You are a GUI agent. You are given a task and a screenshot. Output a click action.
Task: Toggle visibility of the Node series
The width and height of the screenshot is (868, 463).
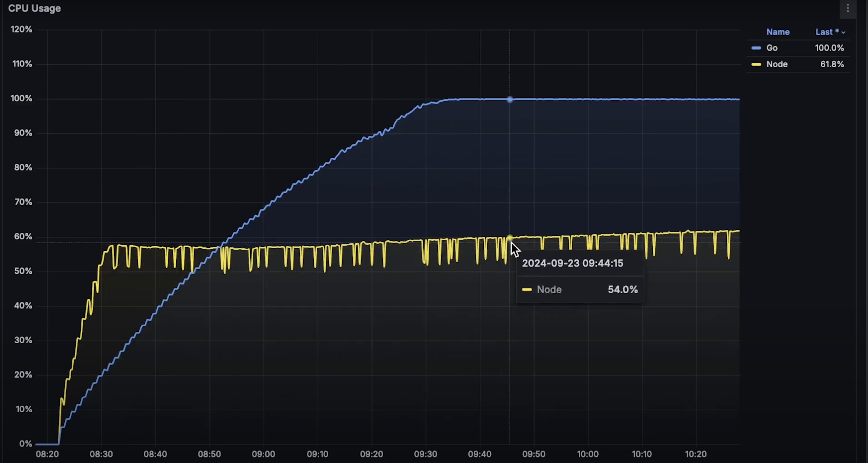777,64
